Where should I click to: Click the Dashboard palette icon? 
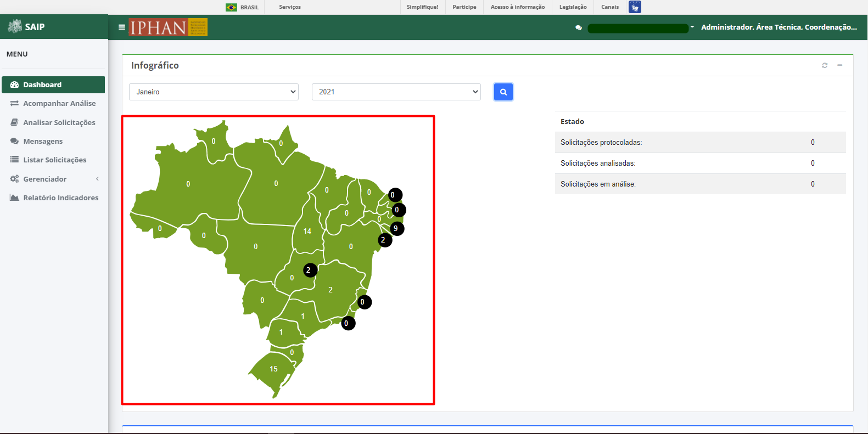(x=14, y=84)
